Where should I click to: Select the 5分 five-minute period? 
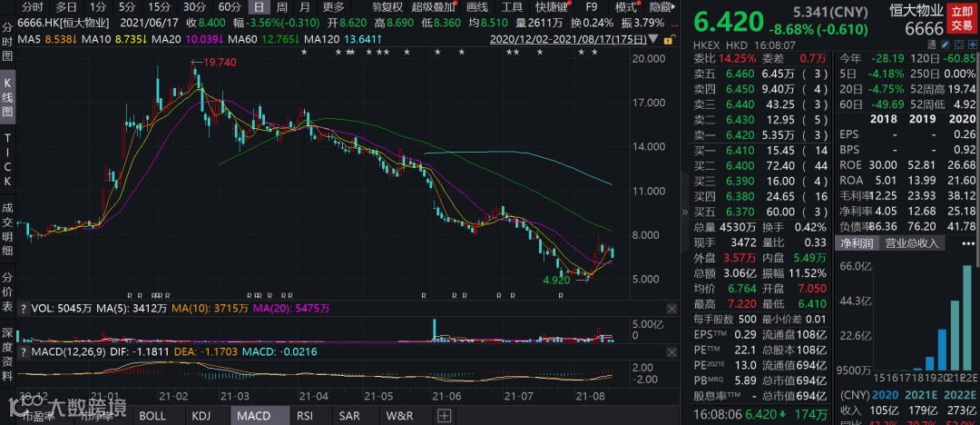127,7
